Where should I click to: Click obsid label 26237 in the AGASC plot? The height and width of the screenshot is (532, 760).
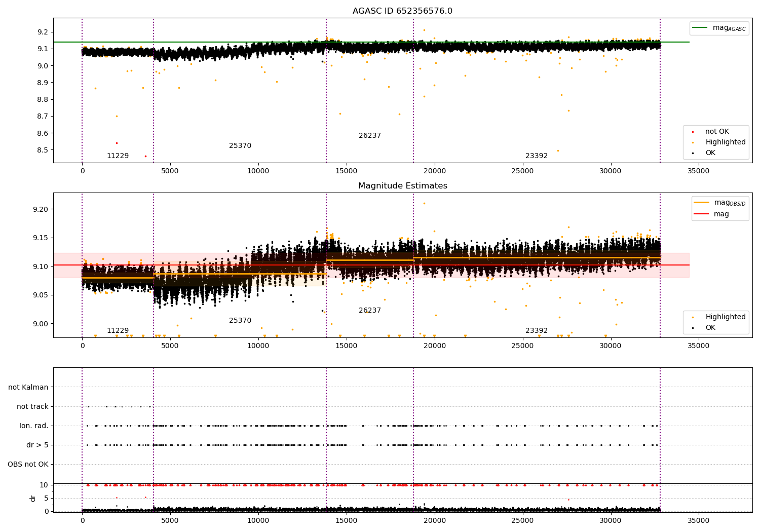(x=370, y=136)
